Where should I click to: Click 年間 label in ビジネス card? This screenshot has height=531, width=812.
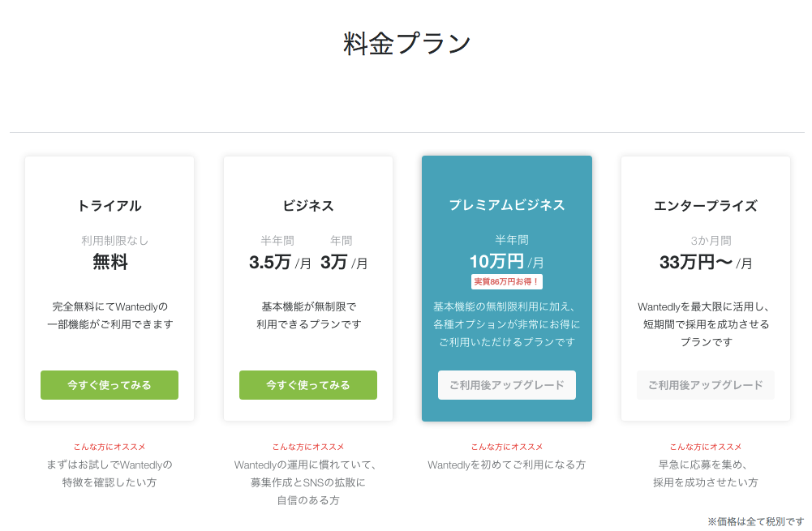click(342, 240)
